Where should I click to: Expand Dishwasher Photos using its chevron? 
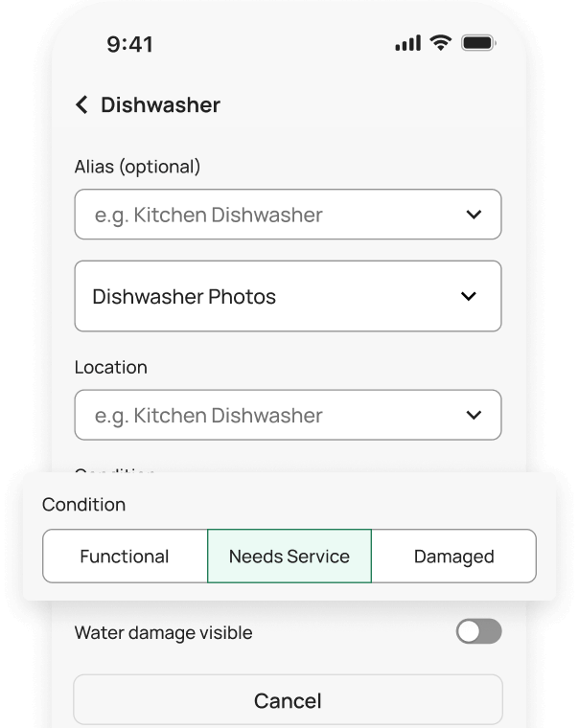[x=469, y=297]
